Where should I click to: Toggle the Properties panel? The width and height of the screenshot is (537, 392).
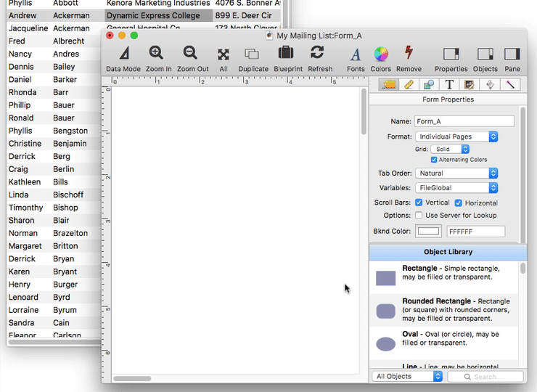point(451,54)
